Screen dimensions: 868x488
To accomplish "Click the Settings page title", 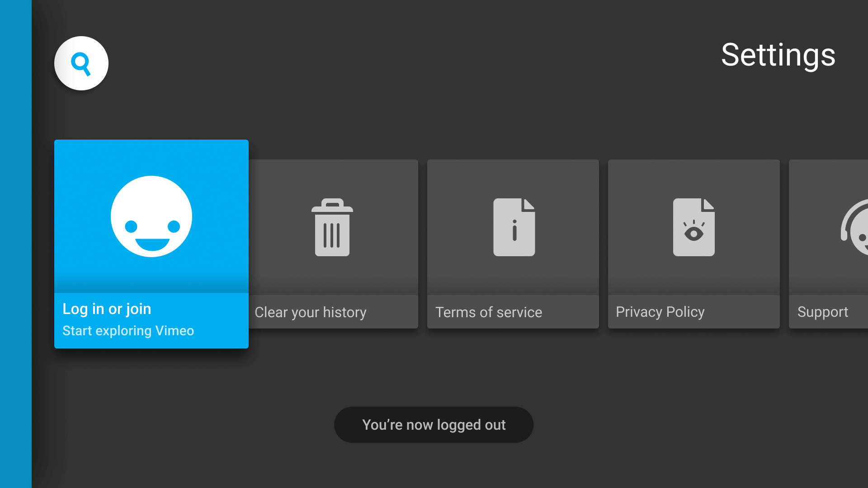I will point(778,55).
